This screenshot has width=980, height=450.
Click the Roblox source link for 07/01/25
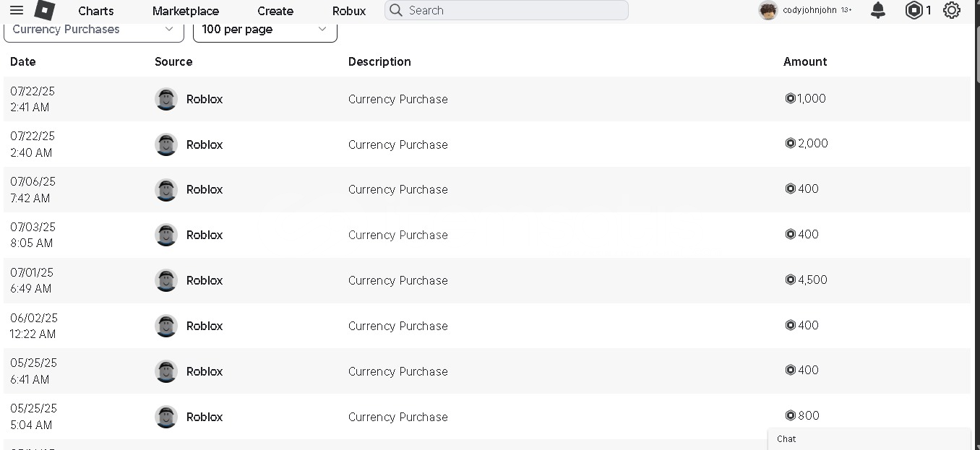[205, 280]
